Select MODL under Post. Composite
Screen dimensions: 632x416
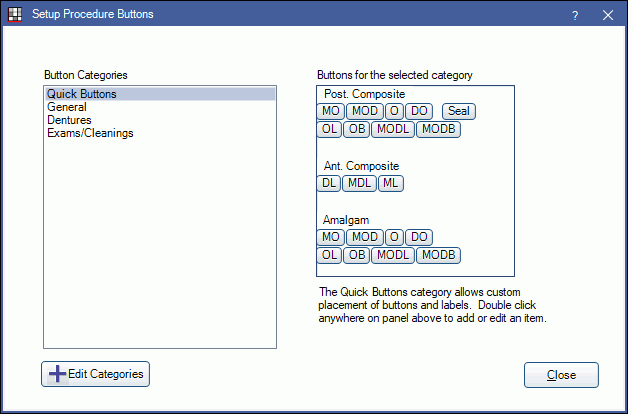(393, 129)
